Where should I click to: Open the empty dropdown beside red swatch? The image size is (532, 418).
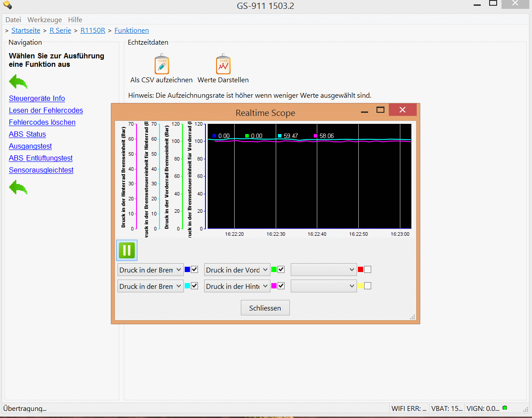click(x=323, y=270)
